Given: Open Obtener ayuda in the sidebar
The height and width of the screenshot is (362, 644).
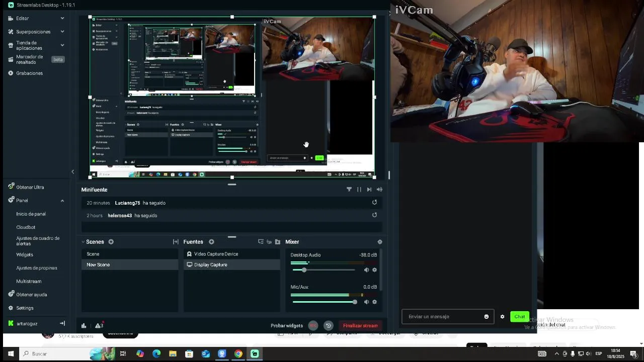Looking at the screenshot, I should pyautogui.click(x=31, y=295).
